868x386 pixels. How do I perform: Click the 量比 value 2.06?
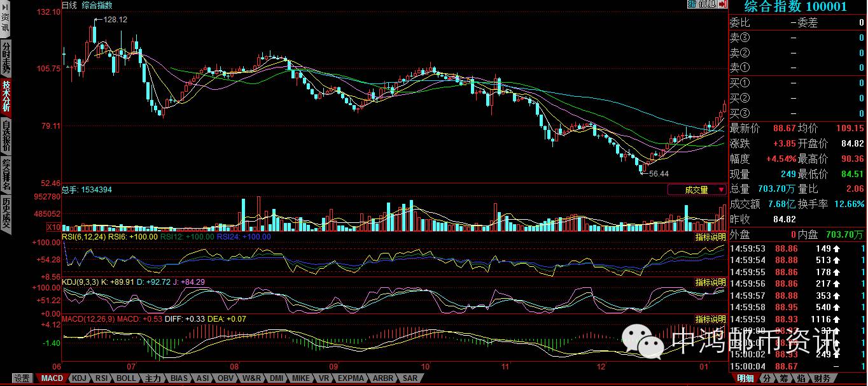click(855, 189)
